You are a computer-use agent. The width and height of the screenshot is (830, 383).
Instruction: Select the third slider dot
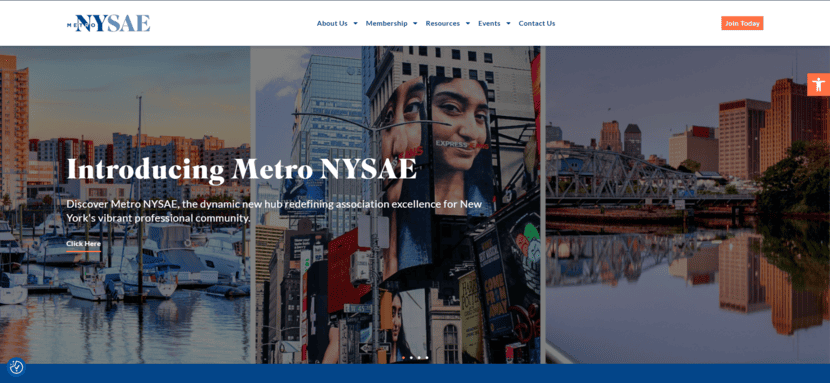tap(419, 358)
